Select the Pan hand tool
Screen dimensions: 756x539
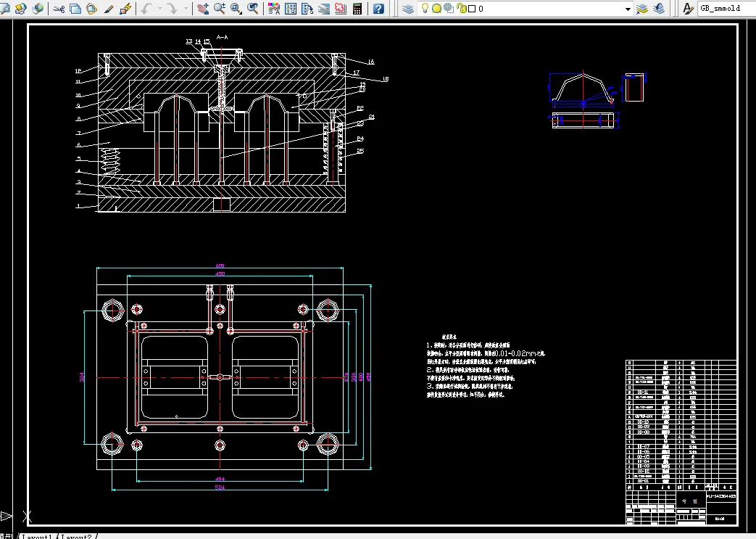pos(202,9)
